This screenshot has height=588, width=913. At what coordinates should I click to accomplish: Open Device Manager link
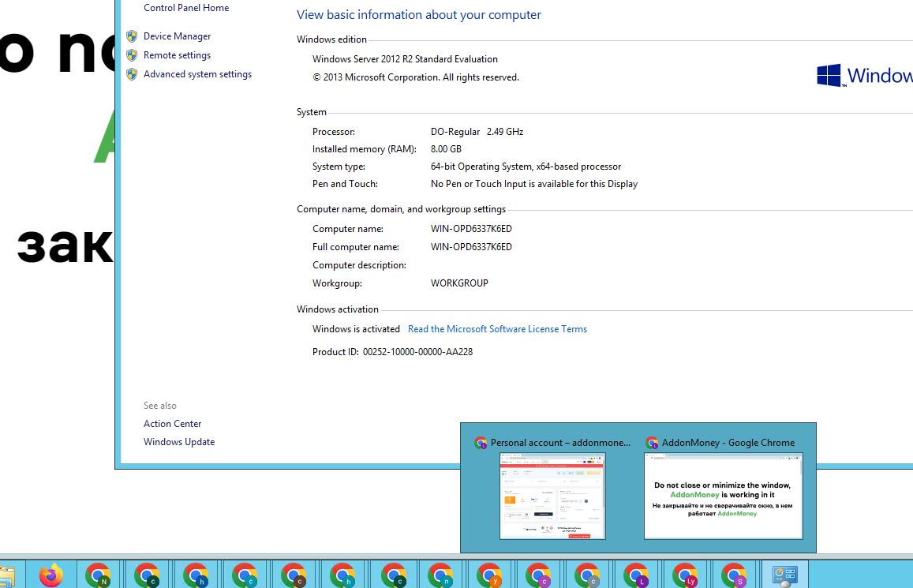click(177, 36)
